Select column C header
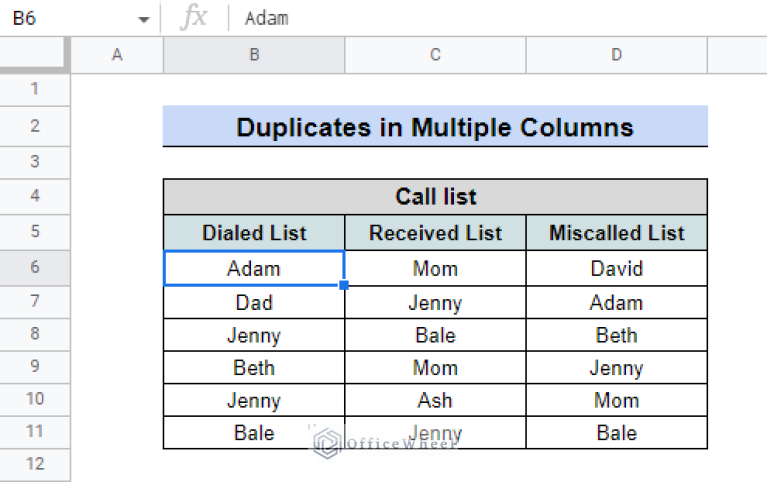 point(435,55)
